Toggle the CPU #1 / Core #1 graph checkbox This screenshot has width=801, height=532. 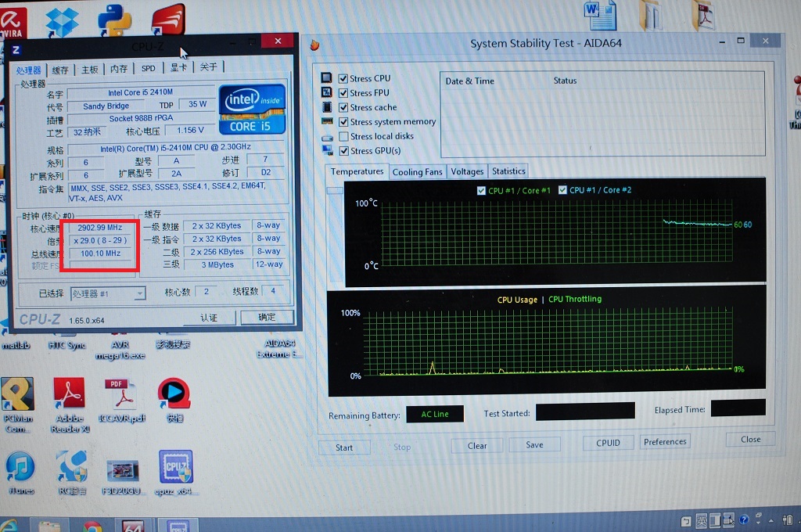[x=481, y=191]
